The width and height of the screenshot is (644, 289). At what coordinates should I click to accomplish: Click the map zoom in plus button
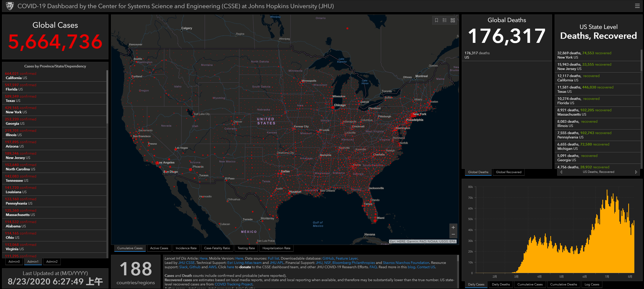point(453,227)
